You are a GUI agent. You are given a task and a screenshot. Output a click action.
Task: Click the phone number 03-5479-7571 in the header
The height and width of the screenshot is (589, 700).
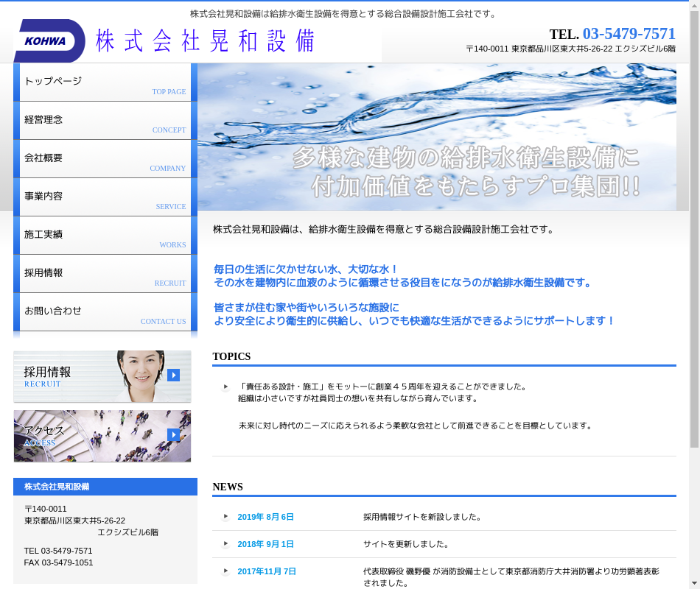pyautogui.click(x=629, y=34)
